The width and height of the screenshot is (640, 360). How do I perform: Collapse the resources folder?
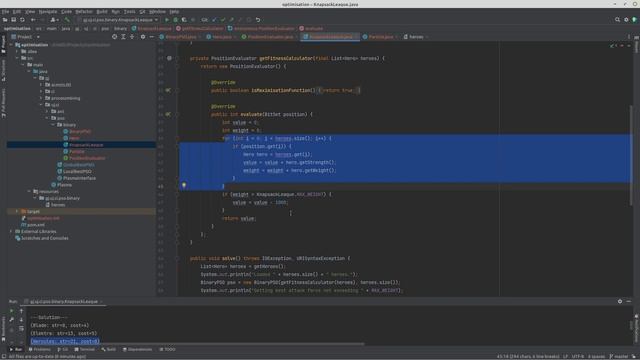[29, 191]
